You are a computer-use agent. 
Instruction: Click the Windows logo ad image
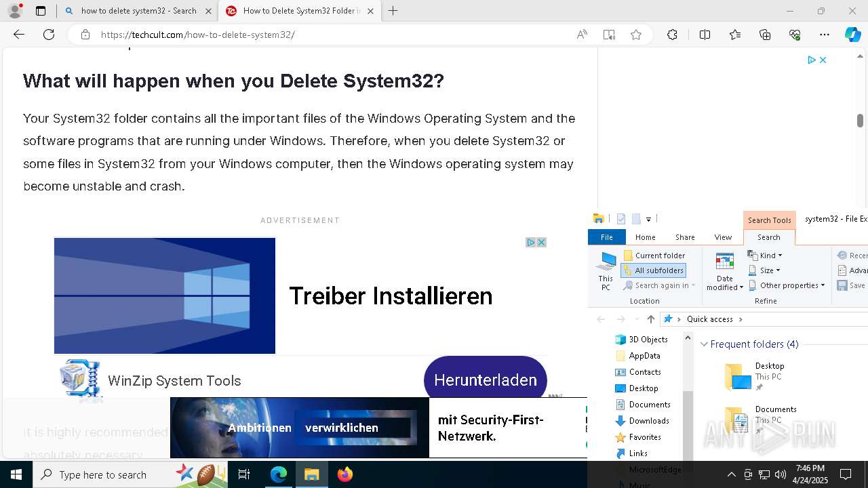coord(165,296)
